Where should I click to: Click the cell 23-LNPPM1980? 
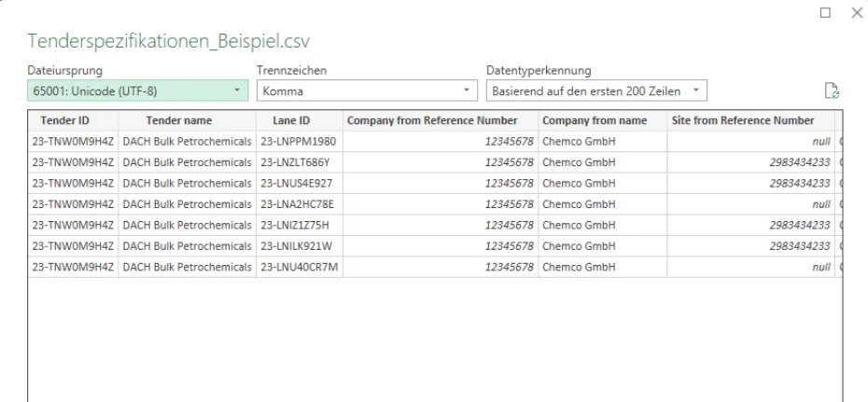pyautogui.click(x=300, y=142)
